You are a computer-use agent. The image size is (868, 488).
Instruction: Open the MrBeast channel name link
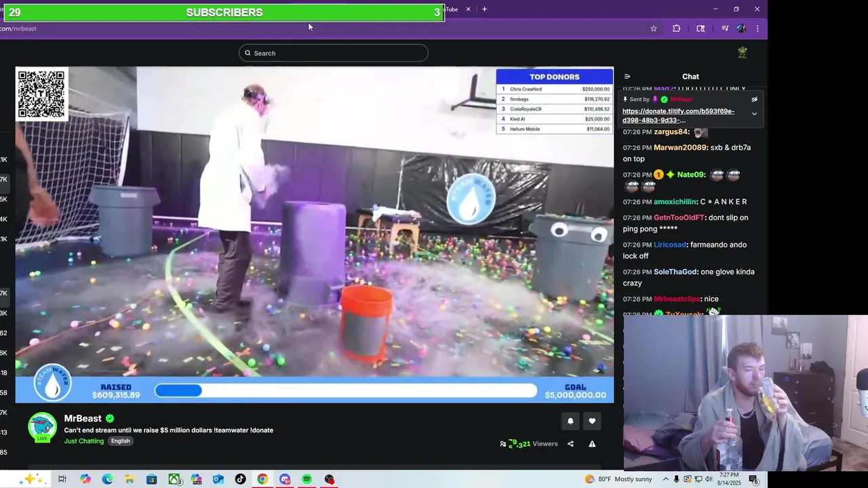pyautogui.click(x=83, y=418)
